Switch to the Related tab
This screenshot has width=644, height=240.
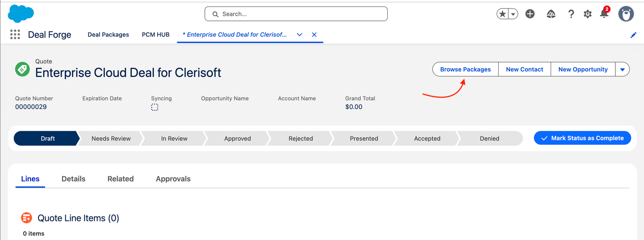point(120,179)
